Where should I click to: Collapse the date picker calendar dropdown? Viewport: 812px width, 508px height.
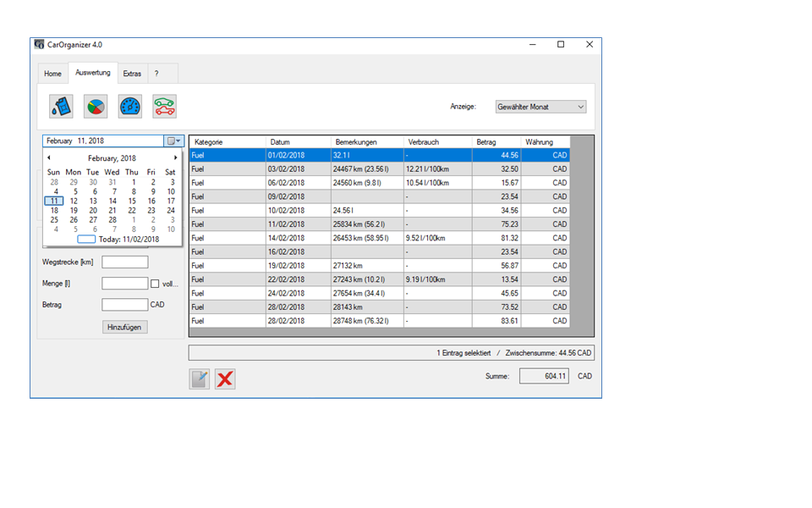[x=173, y=141]
